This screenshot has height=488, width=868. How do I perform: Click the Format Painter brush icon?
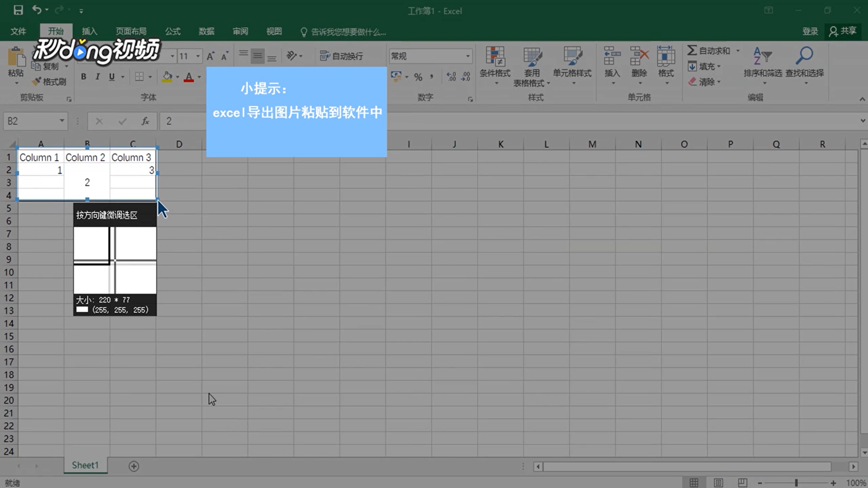(37, 81)
